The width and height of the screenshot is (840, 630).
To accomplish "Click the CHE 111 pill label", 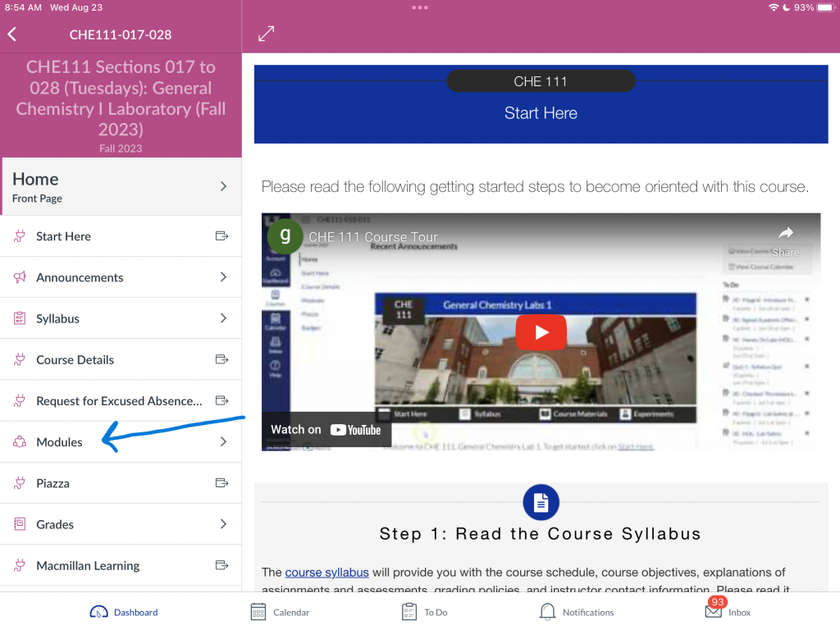I will coord(541,81).
